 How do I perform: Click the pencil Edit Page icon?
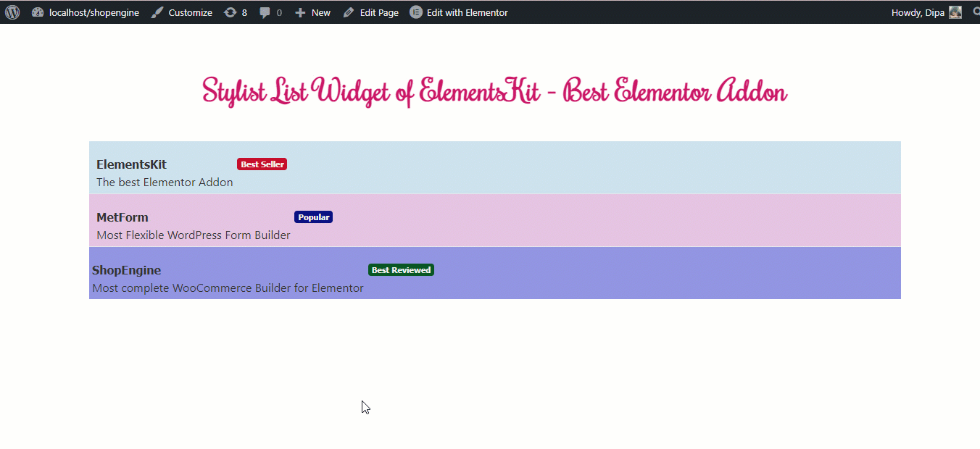coord(349,12)
